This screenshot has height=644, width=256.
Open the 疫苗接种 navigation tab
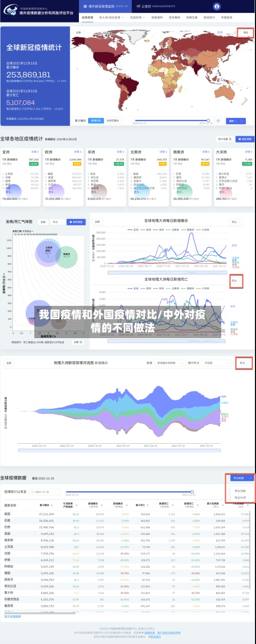(x=156, y=17)
